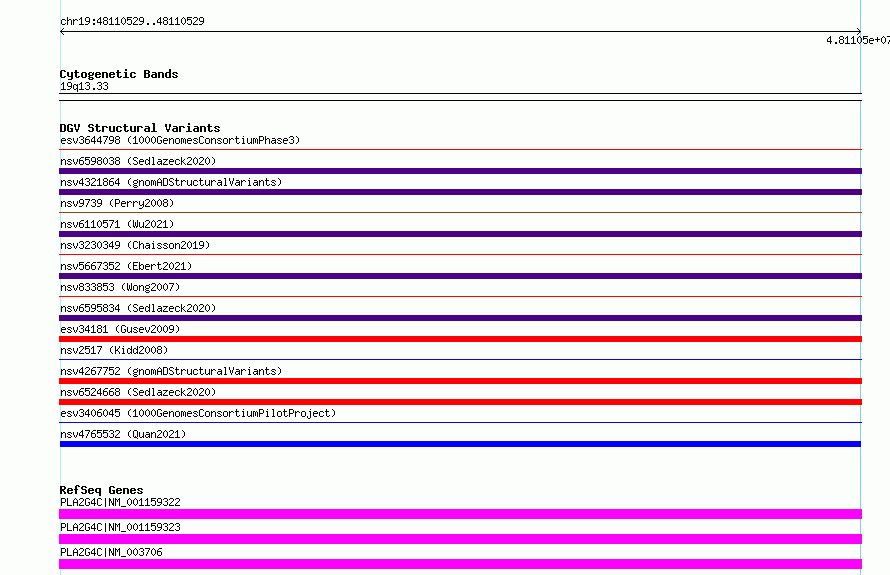The width and height of the screenshot is (890, 575).
Task: Click the magenta bar under PLA2G4C|NM_003706
Action: coord(460,564)
